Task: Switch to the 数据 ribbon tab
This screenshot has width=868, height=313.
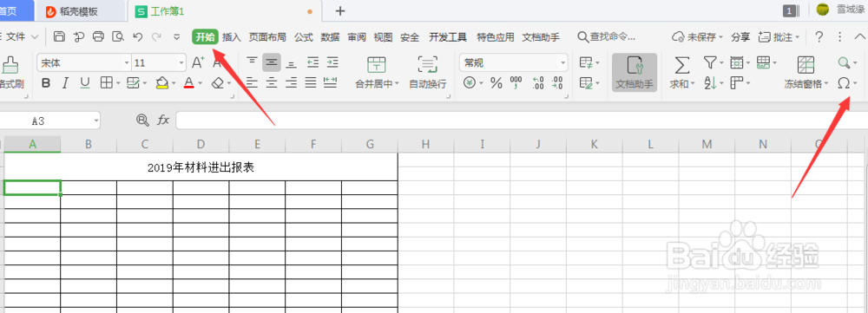Action: coord(331,37)
